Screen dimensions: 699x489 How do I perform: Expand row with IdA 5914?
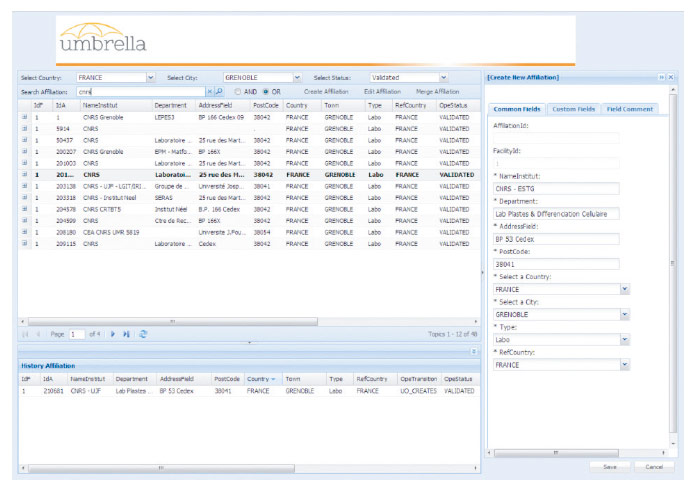(25, 128)
